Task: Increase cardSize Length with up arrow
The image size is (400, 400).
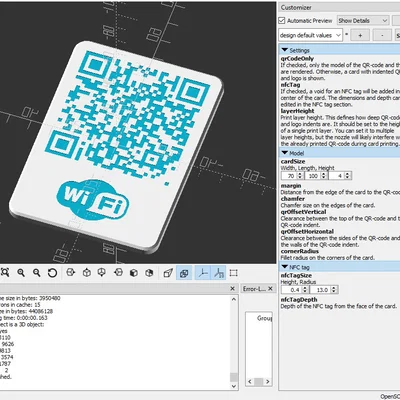Action: tap(324, 174)
